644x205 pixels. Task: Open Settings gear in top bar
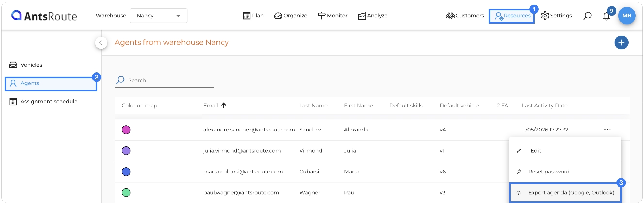pos(556,16)
